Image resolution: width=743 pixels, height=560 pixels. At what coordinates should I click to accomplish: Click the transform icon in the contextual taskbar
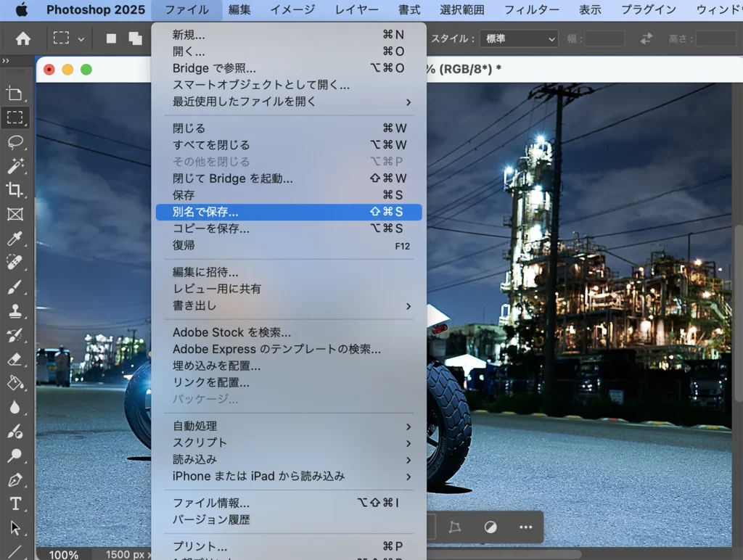tap(455, 527)
